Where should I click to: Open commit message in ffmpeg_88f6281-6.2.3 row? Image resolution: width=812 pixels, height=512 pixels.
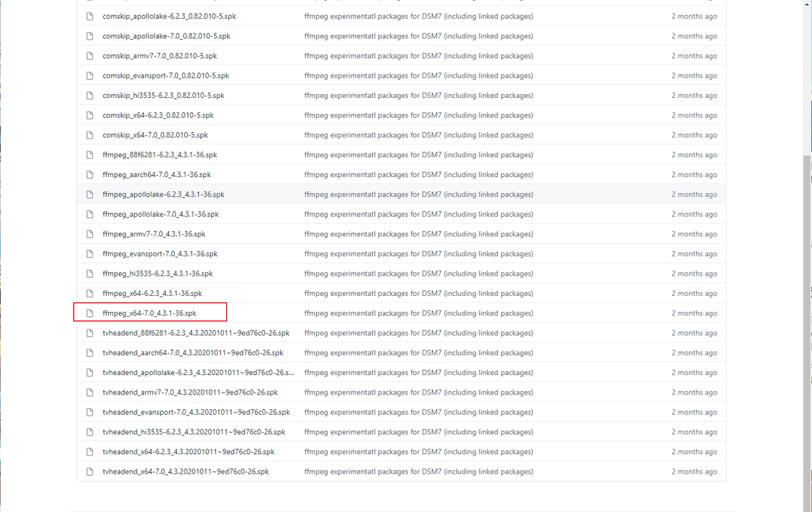[x=418, y=155]
